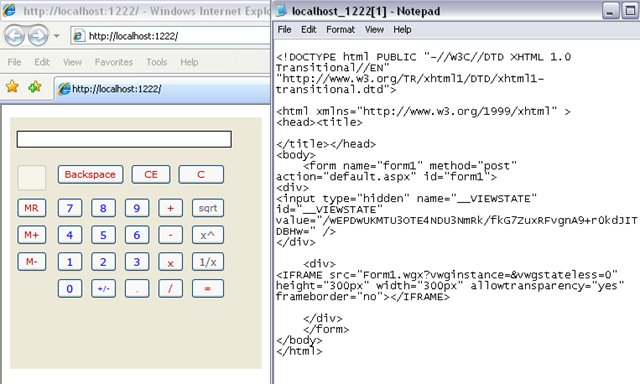
Task: Maximize the Notepad window
Action: 629,11
